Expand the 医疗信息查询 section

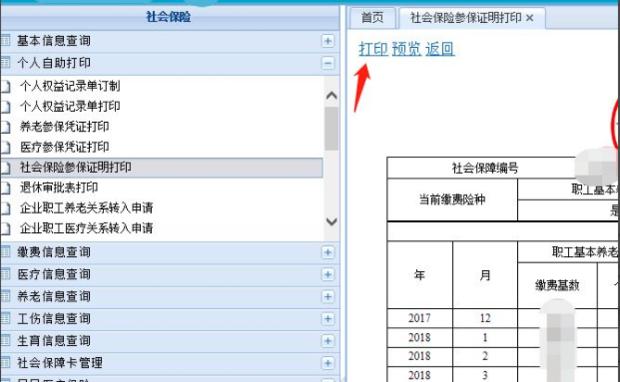coord(328,274)
